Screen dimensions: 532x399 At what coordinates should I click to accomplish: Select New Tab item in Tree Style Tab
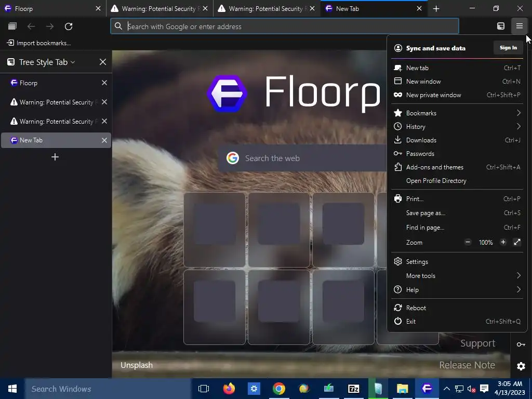point(56,140)
